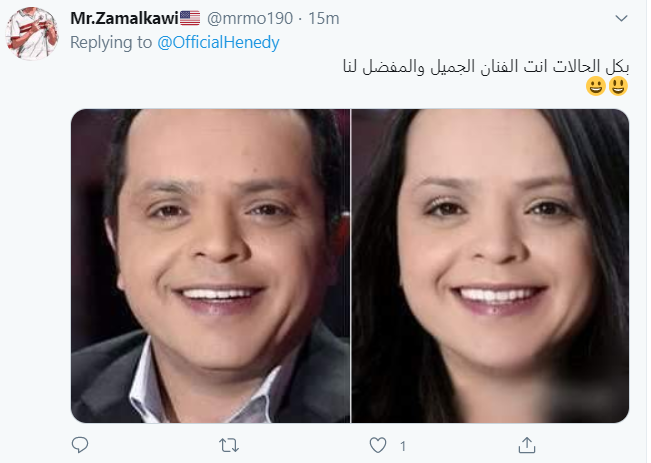Like the tweet with the heart icon

[x=378, y=445]
